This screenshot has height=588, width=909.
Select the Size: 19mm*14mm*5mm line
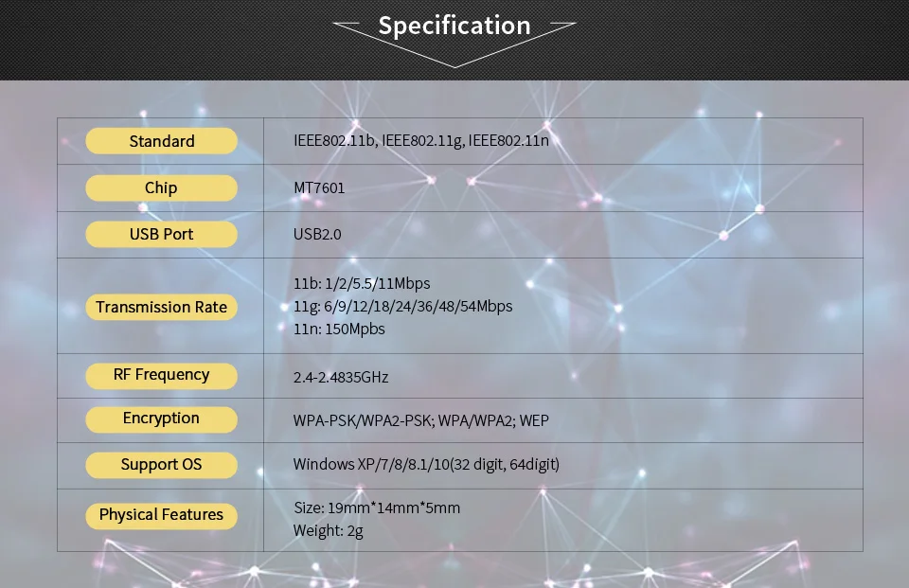coord(377,508)
